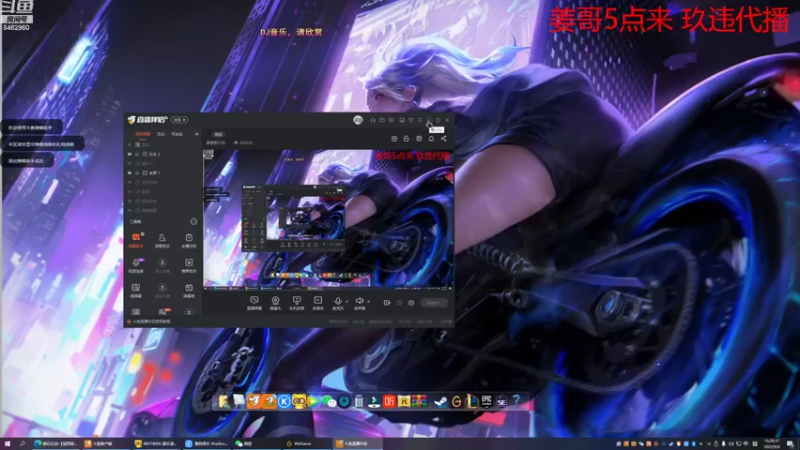Toggle eye visibility of the third source row
Screen dimensions: 800x450
(130, 163)
